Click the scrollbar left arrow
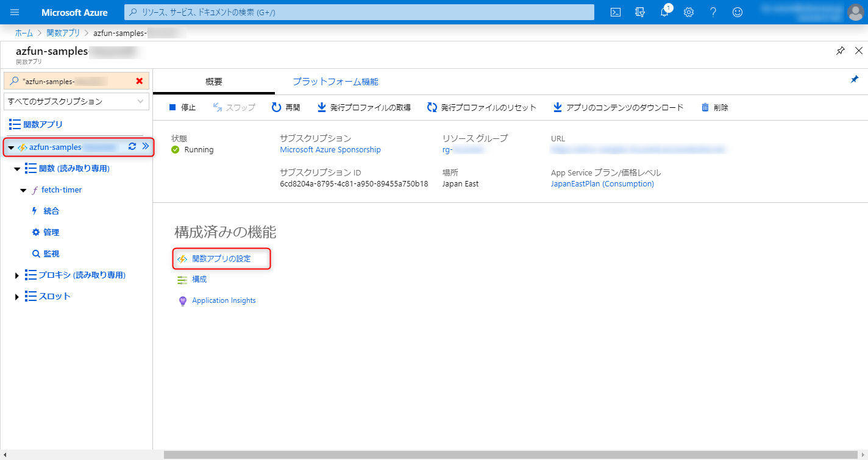Viewport: 868px width, 460px height. (x=4, y=455)
